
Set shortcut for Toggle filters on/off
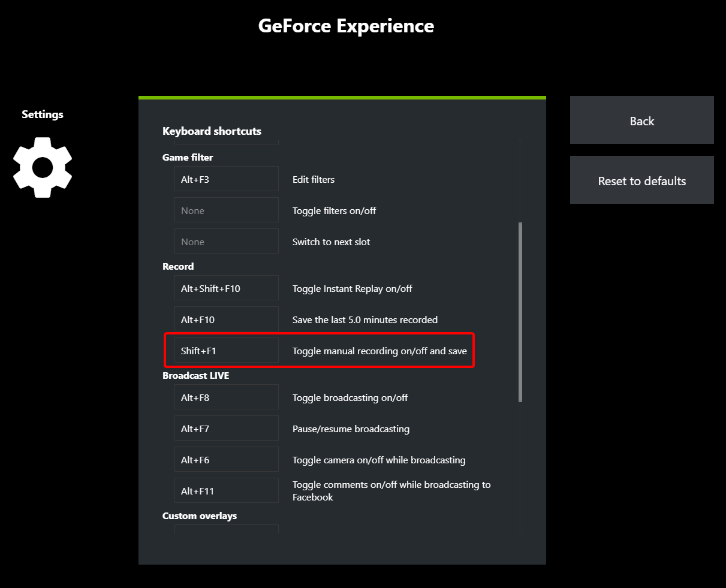[x=227, y=210]
